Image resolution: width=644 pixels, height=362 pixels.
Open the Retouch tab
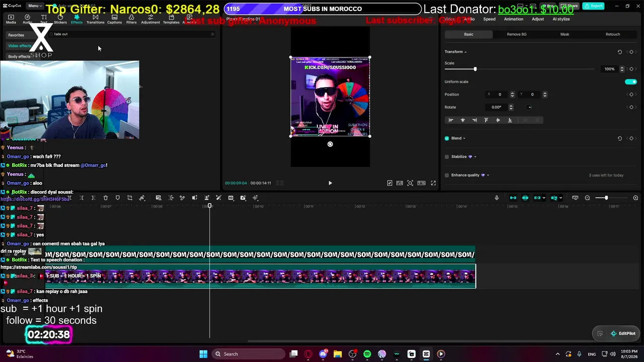pos(613,34)
